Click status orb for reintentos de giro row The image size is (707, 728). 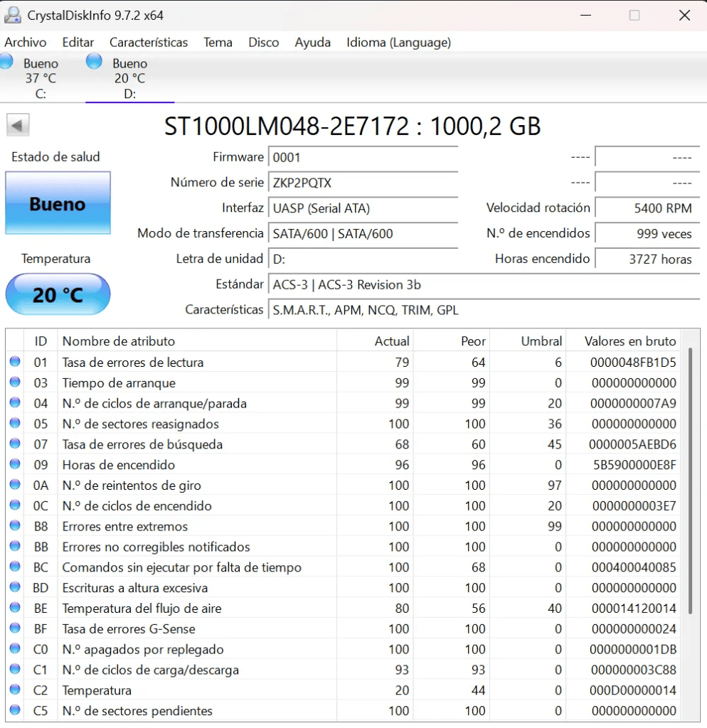[x=15, y=484]
